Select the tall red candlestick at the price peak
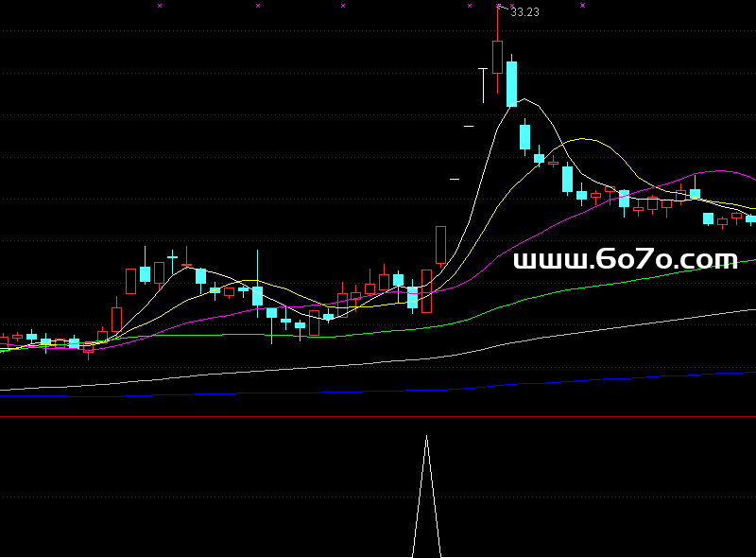This screenshot has width=756, height=558. pyautogui.click(x=497, y=56)
